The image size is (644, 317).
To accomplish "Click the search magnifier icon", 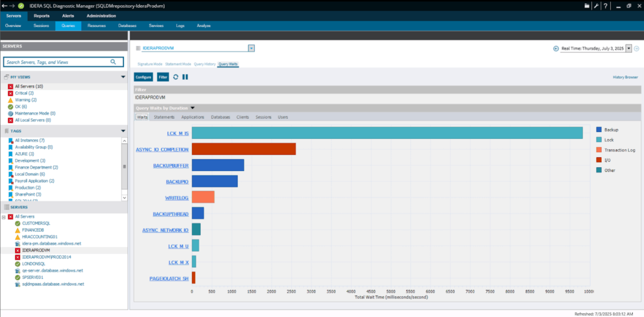I will (x=113, y=62).
